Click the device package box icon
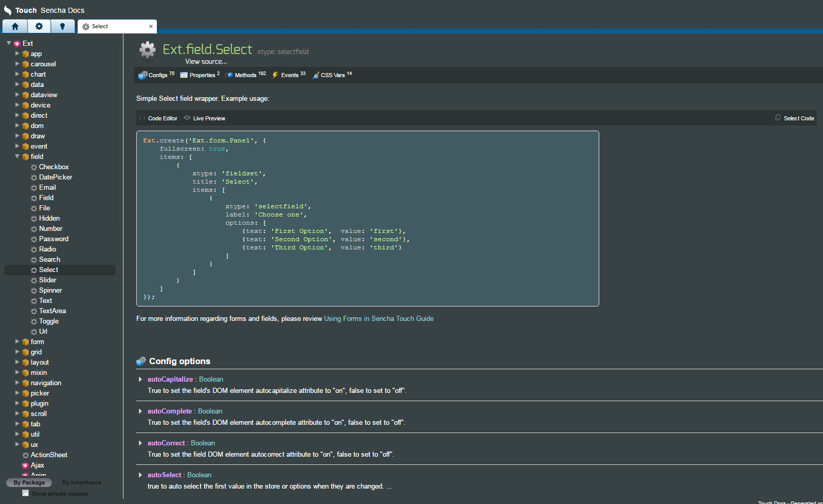Viewport: 823px width, 504px height. (x=25, y=105)
